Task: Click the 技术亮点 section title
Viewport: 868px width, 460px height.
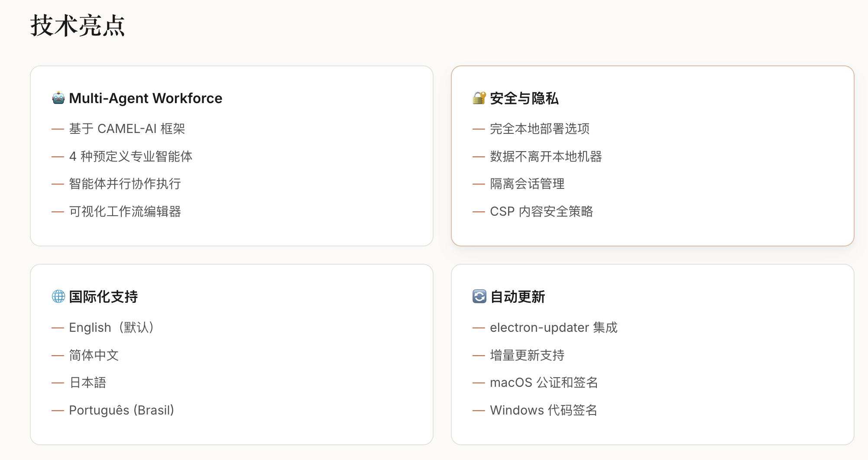Action: point(78,26)
